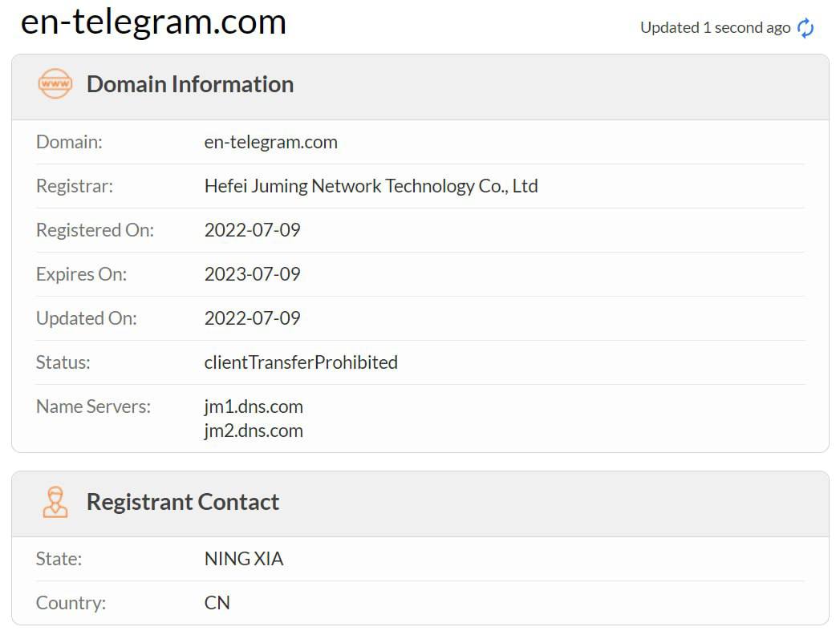This screenshot has height=639, width=840.
Task: Click the CN country value
Action: 217,603
